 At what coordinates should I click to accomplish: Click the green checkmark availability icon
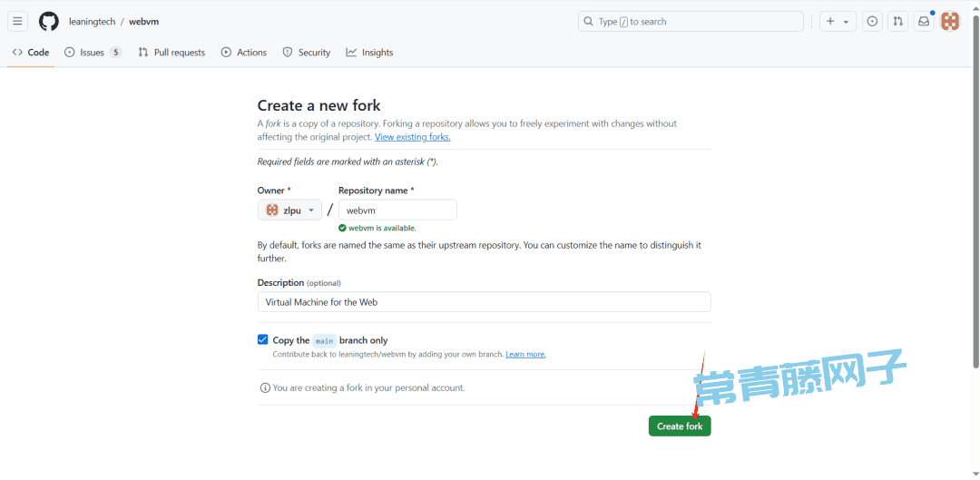pos(342,228)
